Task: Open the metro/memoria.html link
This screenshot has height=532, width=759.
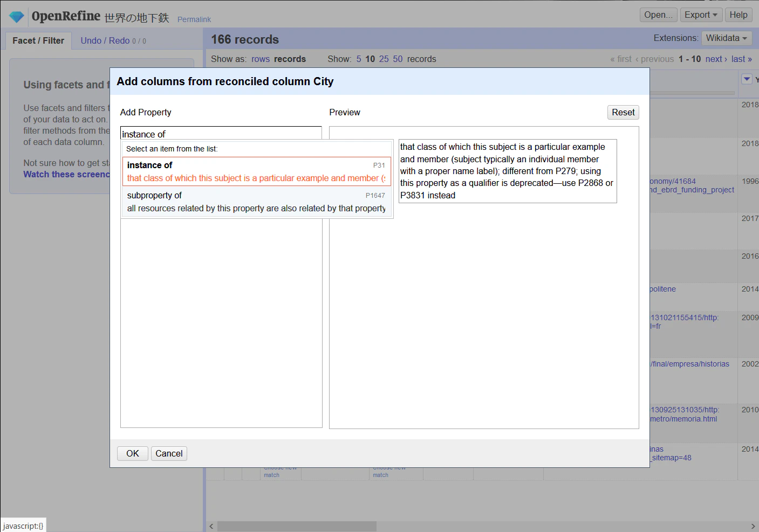Action: pyautogui.click(x=683, y=419)
